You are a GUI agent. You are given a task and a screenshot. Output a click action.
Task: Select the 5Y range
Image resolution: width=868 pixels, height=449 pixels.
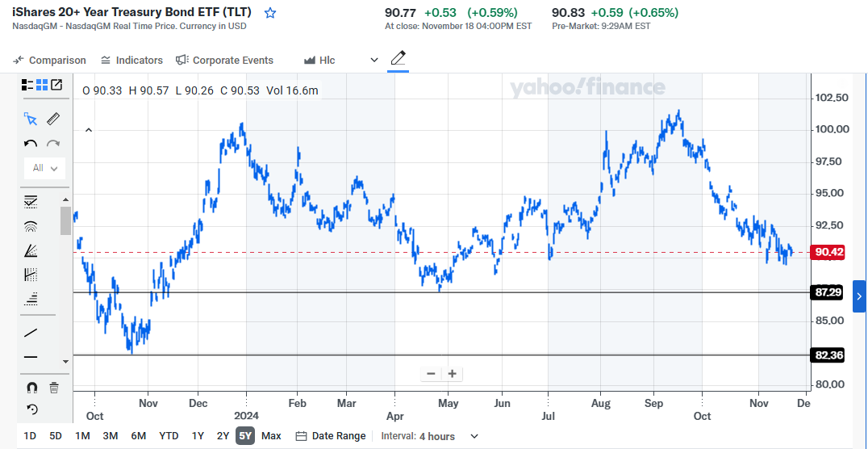[x=245, y=436]
